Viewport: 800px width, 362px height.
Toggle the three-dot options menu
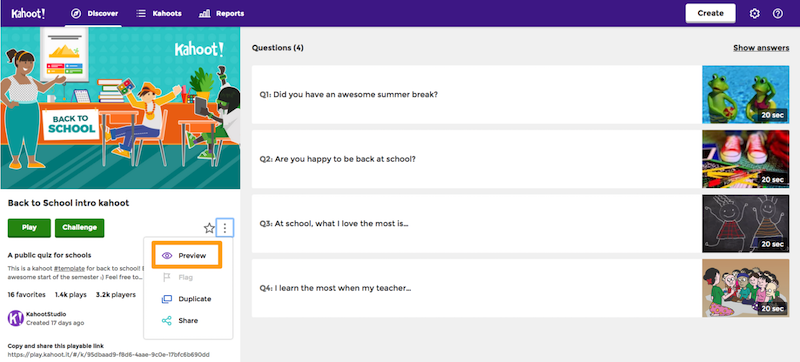pos(225,228)
